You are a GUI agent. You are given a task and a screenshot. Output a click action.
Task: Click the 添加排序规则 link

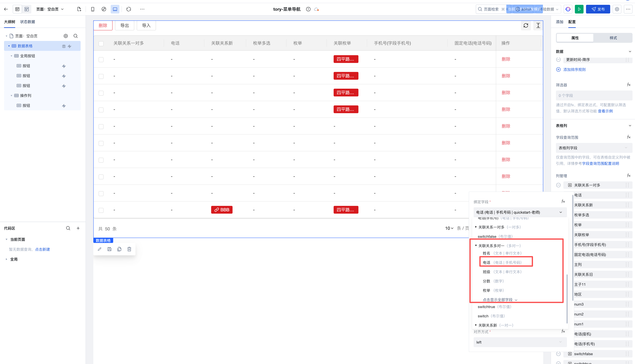[x=574, y=69]
